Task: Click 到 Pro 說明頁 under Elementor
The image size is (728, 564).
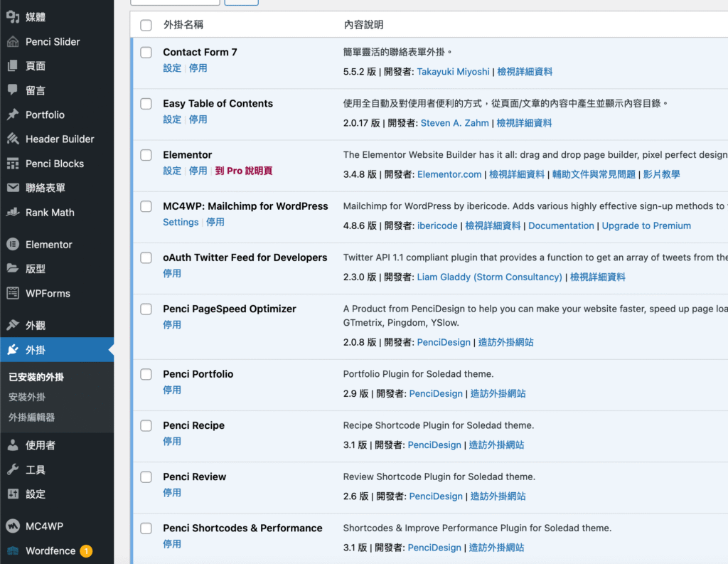Action: click(243, 171)
